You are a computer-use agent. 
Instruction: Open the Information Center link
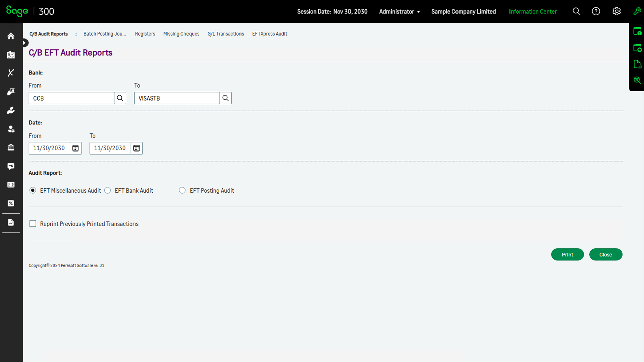533,11
